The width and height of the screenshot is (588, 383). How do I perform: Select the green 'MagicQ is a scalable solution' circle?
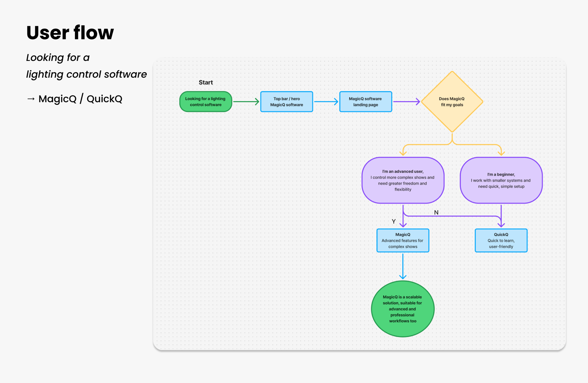point(403,309)
